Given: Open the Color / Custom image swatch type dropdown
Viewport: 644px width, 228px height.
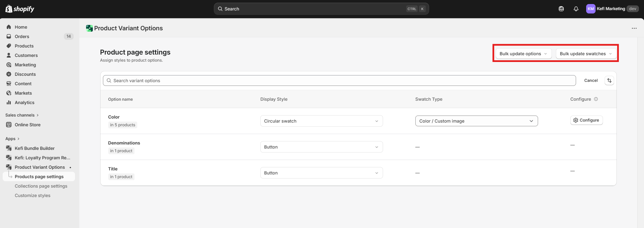Looking at the screenshot, I should (476, 121).
